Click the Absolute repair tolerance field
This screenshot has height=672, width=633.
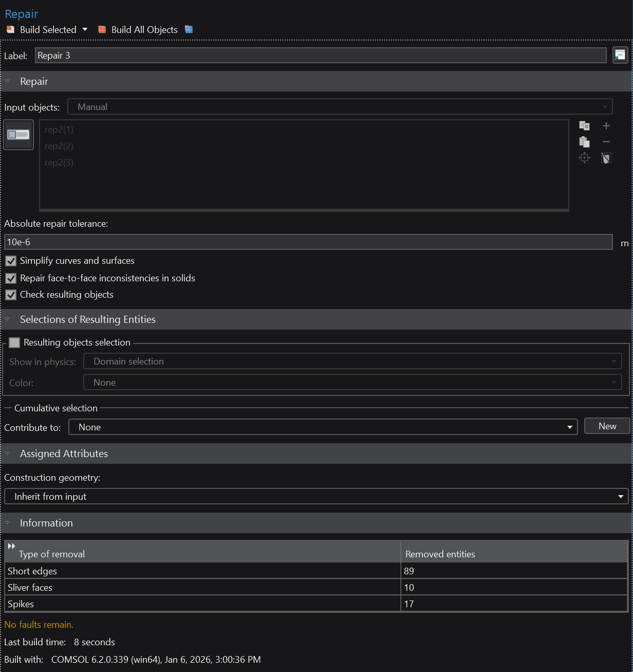click(308, 242)
